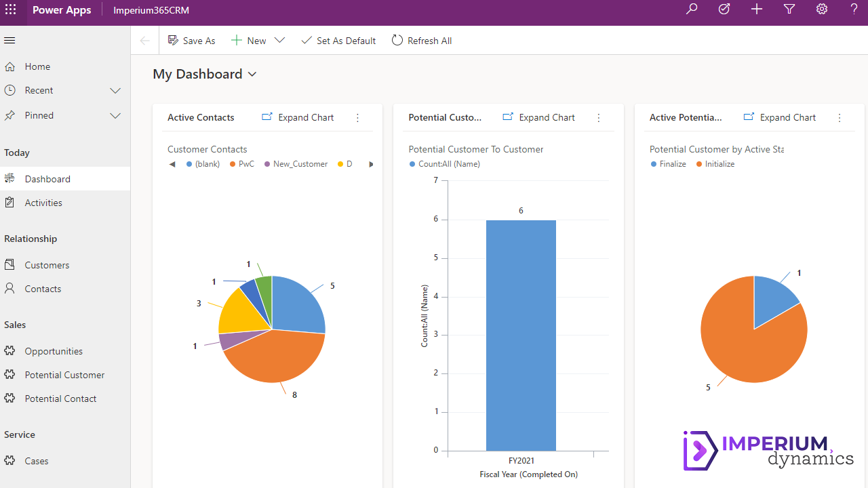Click the search magnifier icon

tap(692, 9)
